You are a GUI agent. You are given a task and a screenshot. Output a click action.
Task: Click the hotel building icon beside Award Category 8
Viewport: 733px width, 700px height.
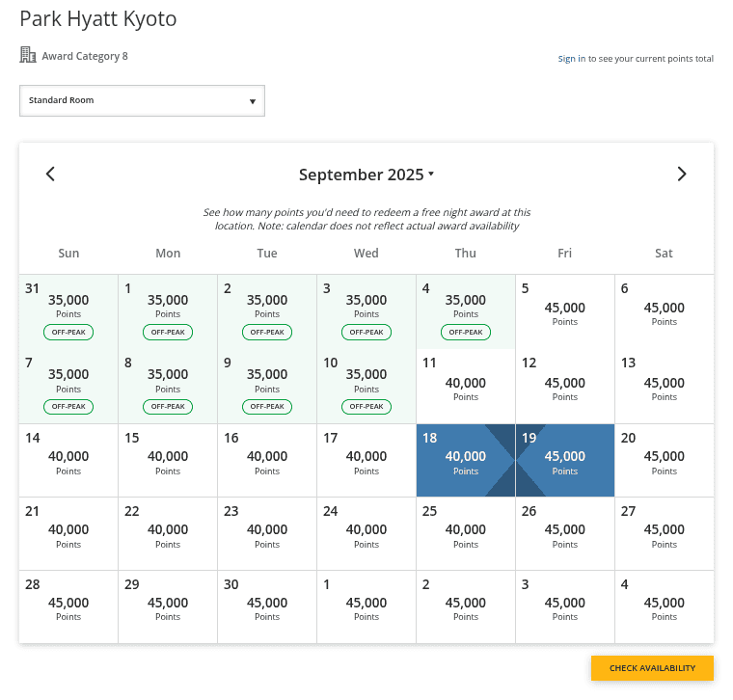(28, 55)
